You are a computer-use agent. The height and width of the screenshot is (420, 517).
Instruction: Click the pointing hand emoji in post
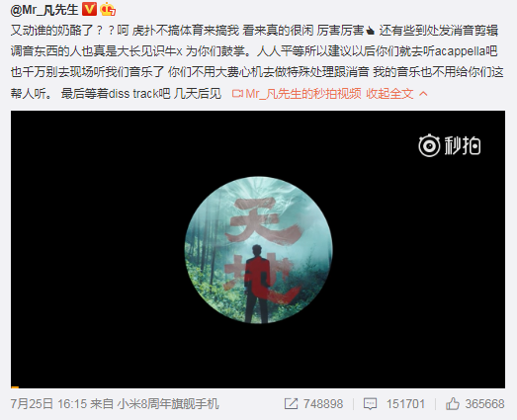point(370,31)
